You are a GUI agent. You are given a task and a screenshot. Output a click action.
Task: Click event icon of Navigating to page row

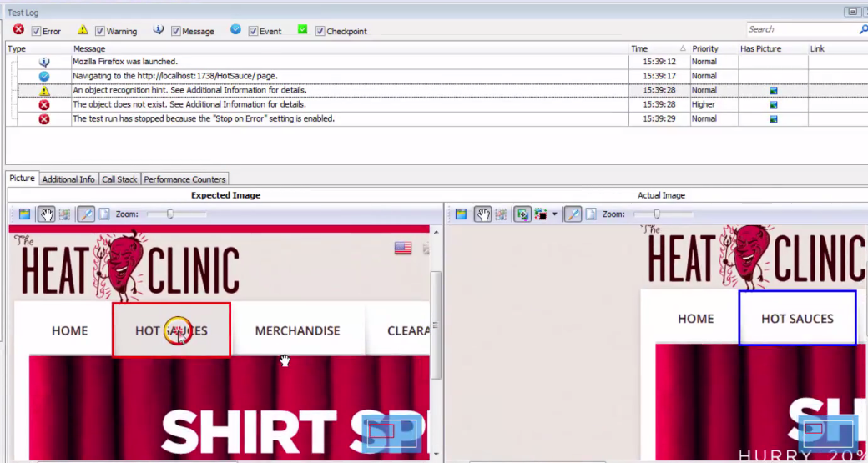coord(44,77)
